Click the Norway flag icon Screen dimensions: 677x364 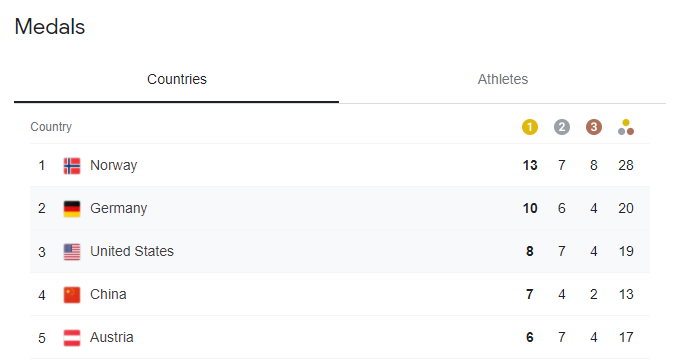(72, 165)
